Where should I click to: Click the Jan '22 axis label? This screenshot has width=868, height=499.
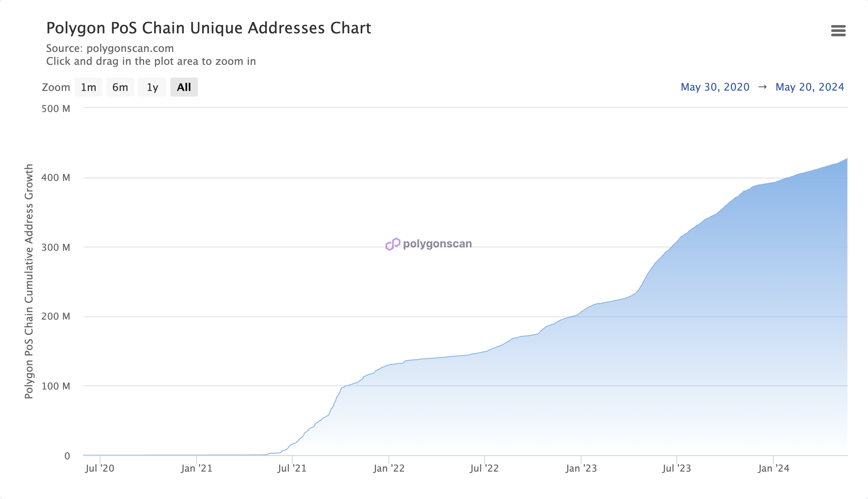click(389, 468)
